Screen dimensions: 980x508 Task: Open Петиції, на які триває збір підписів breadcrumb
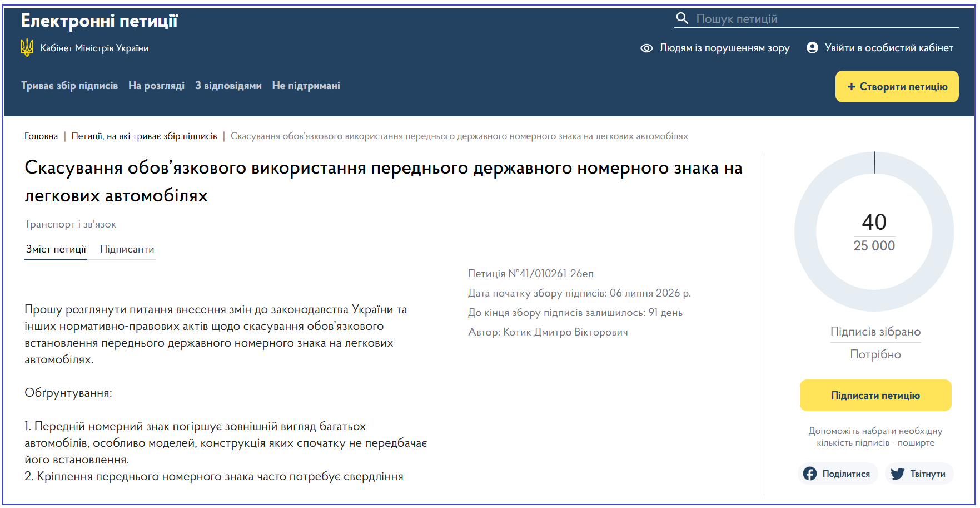[x=144, y=136]
